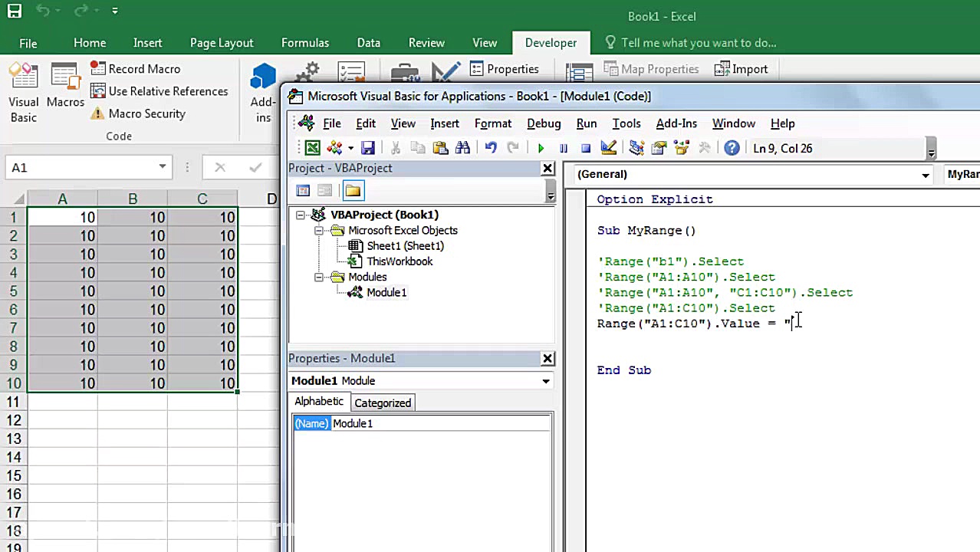The image size is (980, 552).
Task: Click Record Macro in Excel ribbon
Action: pyautogui.click(x=136, y=69)
